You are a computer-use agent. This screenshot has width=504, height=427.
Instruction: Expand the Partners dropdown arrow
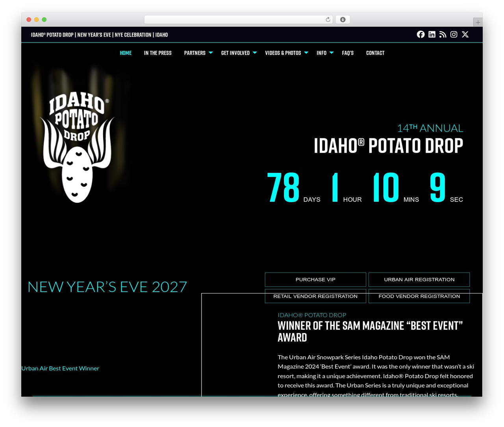[x=211, y=53]
